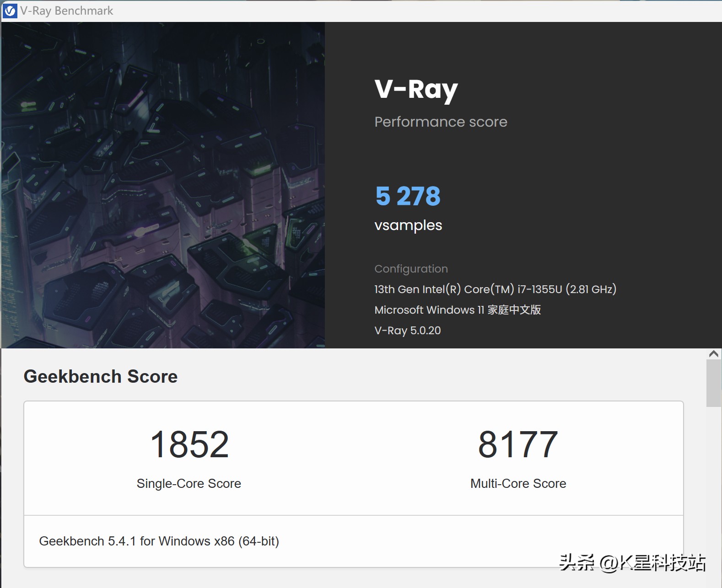Select the multi-core score 8177
The width and height of the screenshot is (722, 588).
point(518,444)
